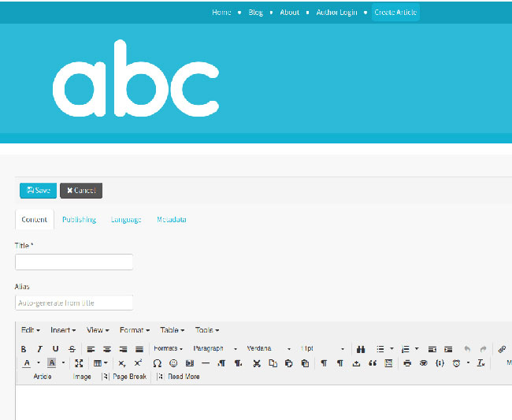This screenshot has width=512, height=420.
Task: Center align the text
Action: point(107,349)
